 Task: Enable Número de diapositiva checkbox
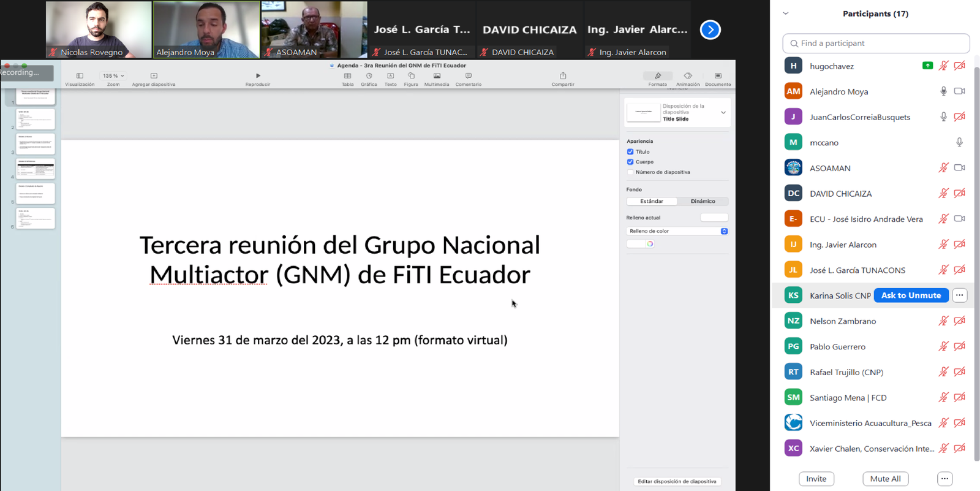[x=630, y=172]
